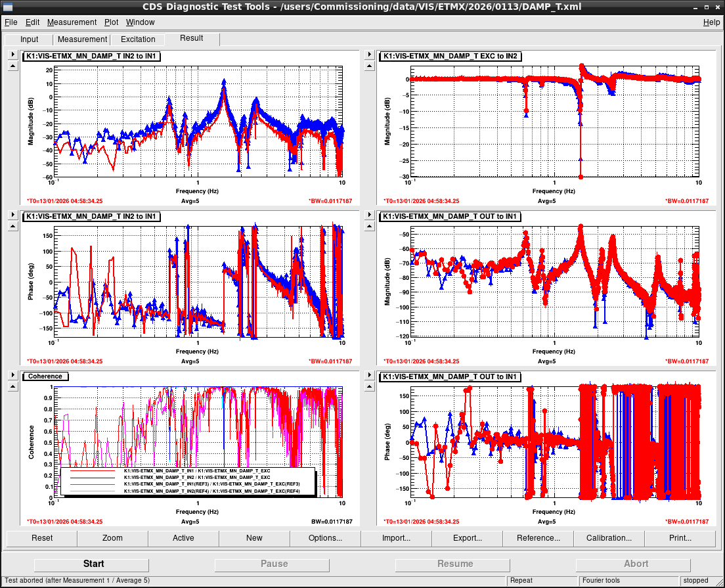725x588 pixels.
Task: Click right-arrow icon of IN2 to IN1 magnitude plot
Action: 13,55
